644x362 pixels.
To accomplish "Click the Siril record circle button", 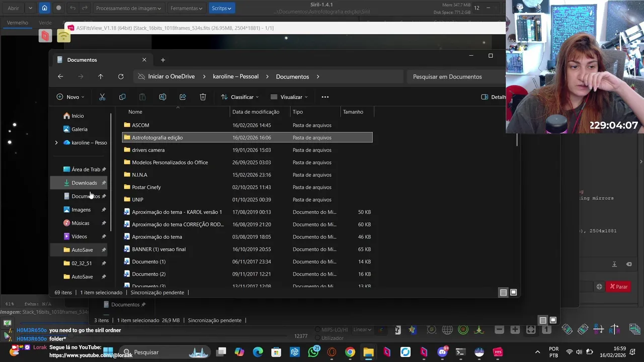I will click(x=59, y=8).
